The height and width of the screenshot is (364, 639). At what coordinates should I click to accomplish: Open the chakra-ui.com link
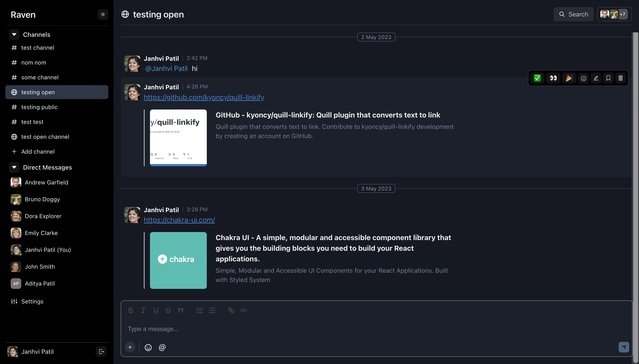pos(179,220)
